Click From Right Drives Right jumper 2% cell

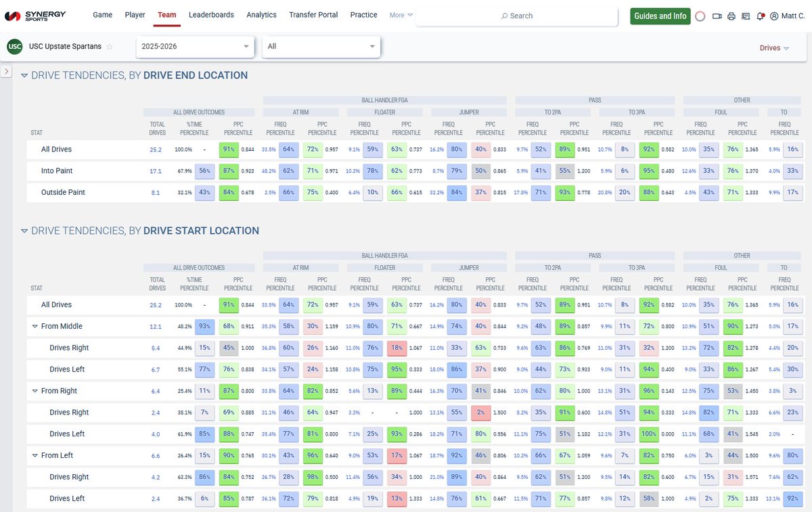[x=481, y=413]
